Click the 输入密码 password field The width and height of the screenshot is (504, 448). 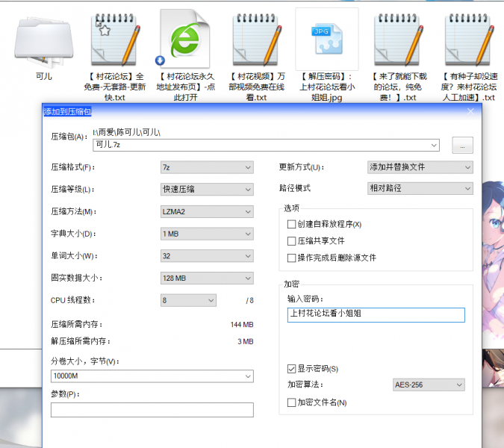[376, 315]
